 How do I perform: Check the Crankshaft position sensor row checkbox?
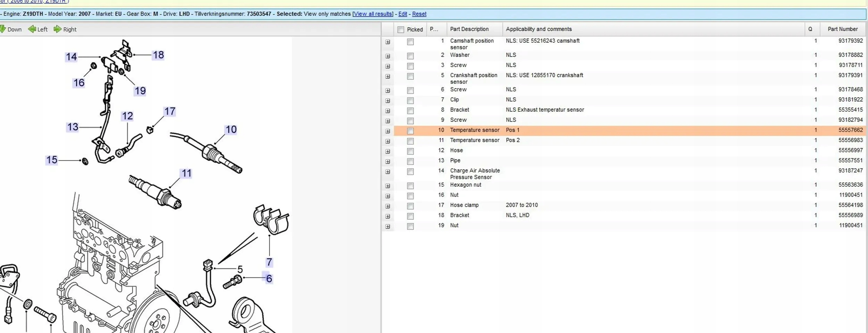pyautogui.click(x=410, y=76)
